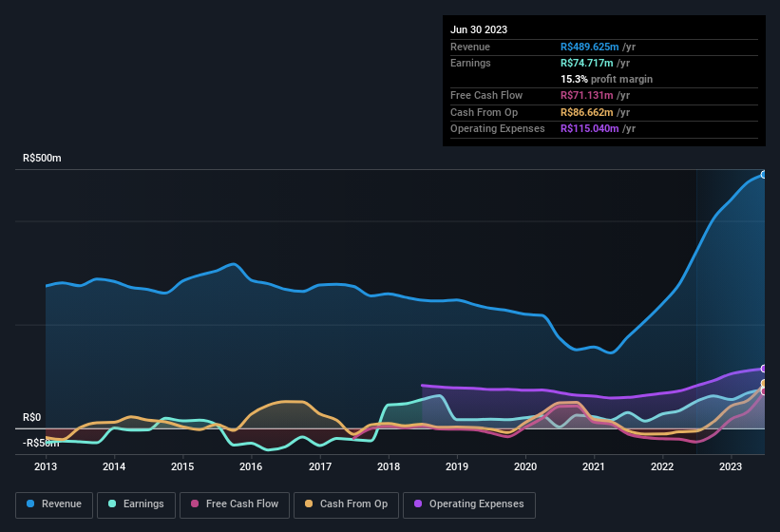This screenshot has height=532, width=780.
Task: Click the 2018 year tick label
Action: [388, 466]
